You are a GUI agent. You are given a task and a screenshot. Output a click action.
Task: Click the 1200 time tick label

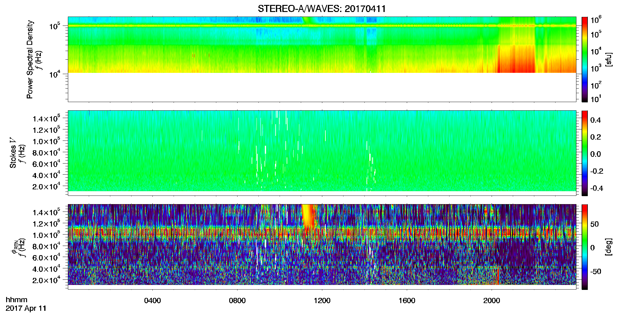point(322,301)
